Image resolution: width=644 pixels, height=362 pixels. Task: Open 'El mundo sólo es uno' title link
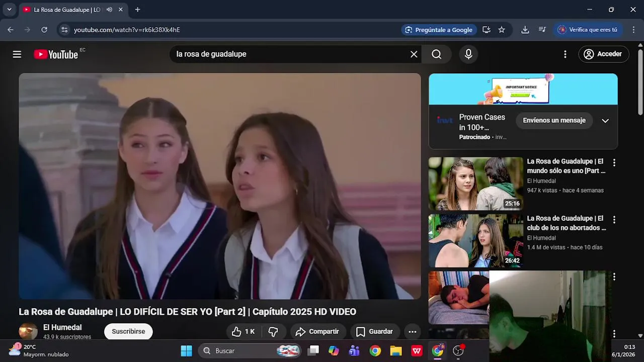coord(566,166)
